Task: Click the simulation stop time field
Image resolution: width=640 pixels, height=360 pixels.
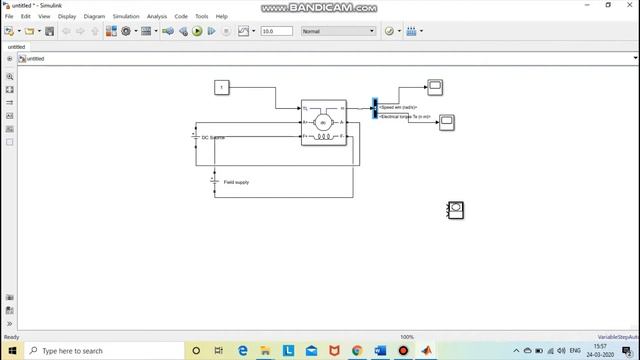Action: coord(277,31)
